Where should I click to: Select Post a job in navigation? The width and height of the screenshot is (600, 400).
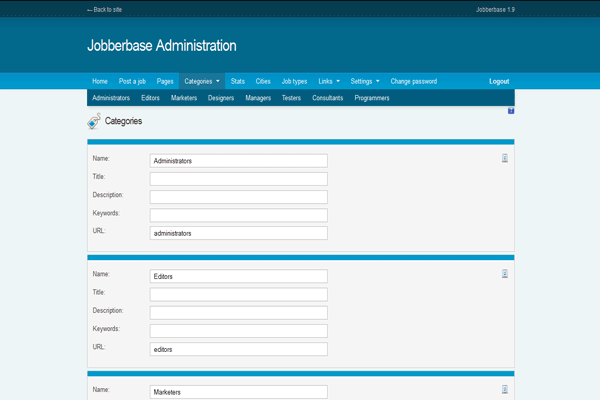[133, 81]
